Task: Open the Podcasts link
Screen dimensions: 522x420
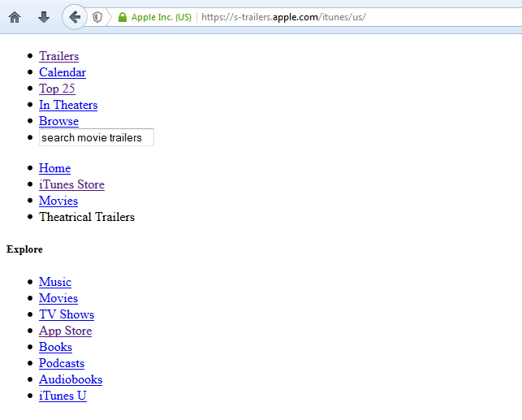Action: pyautogui.click(x=62, y=364)
